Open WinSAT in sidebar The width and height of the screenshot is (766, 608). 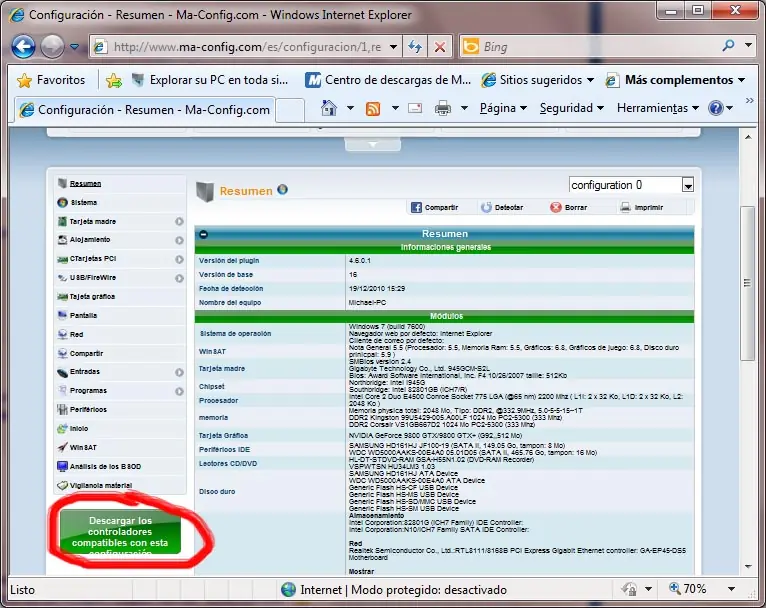(x=83, y=447)
